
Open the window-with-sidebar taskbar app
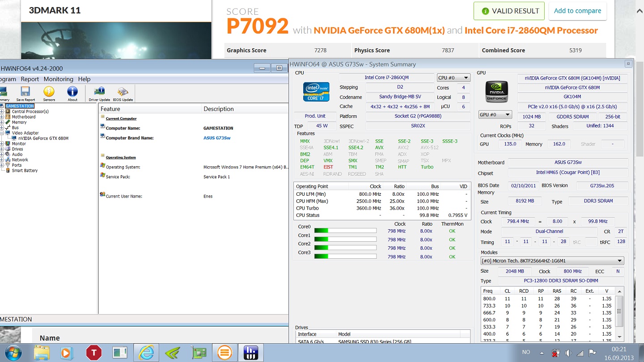(x=120, y=353)
